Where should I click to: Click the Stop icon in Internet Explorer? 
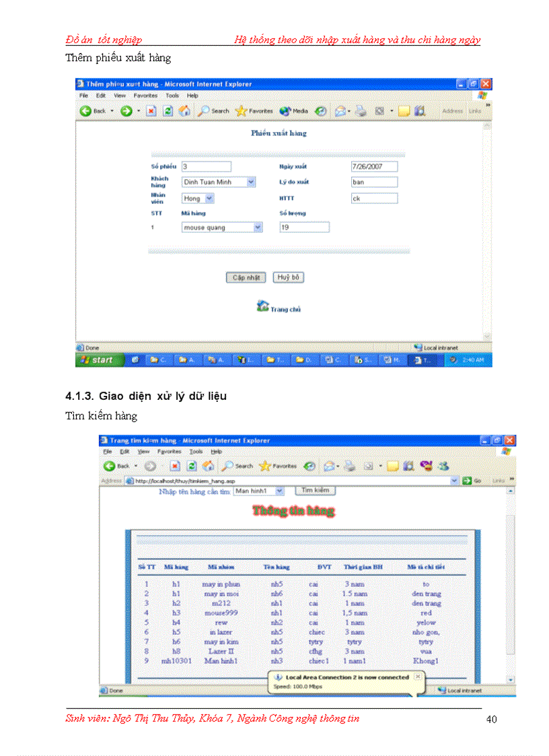point(151,110)
